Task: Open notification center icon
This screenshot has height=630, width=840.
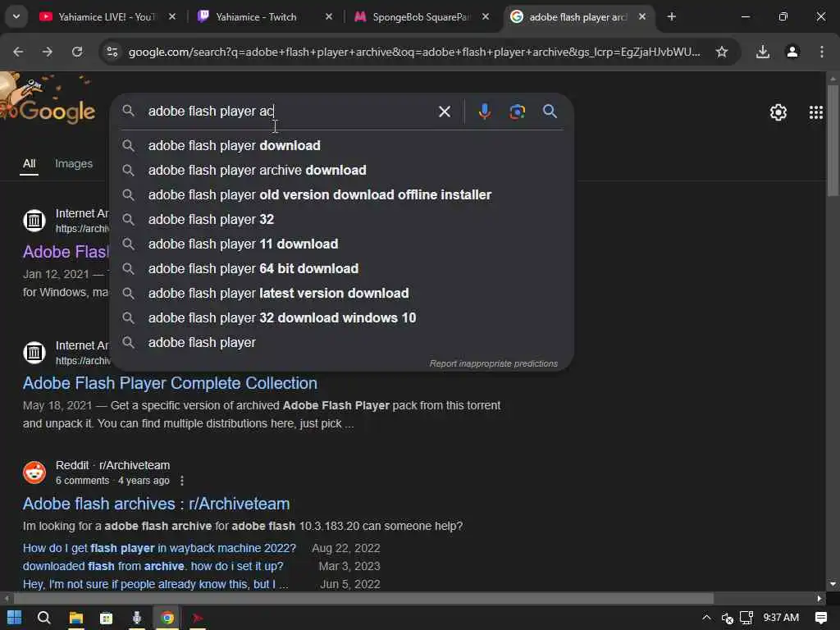Action: coord(820,618)
